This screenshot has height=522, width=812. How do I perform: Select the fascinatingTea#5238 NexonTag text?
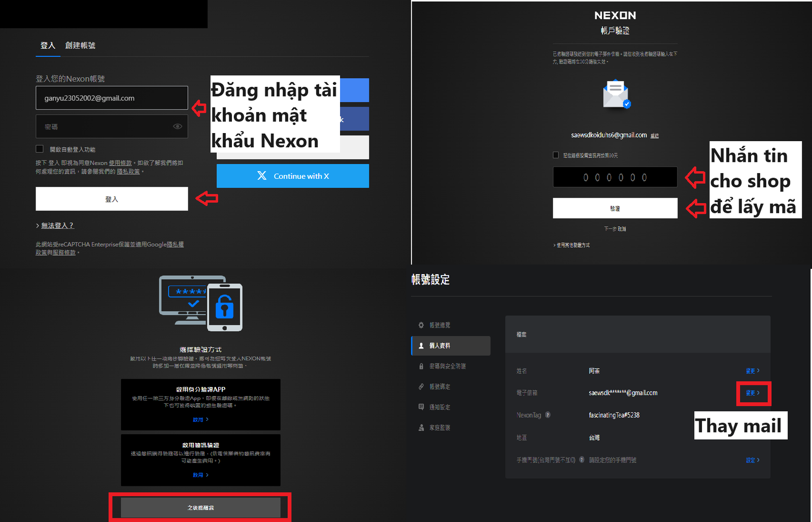pos(614,415)
